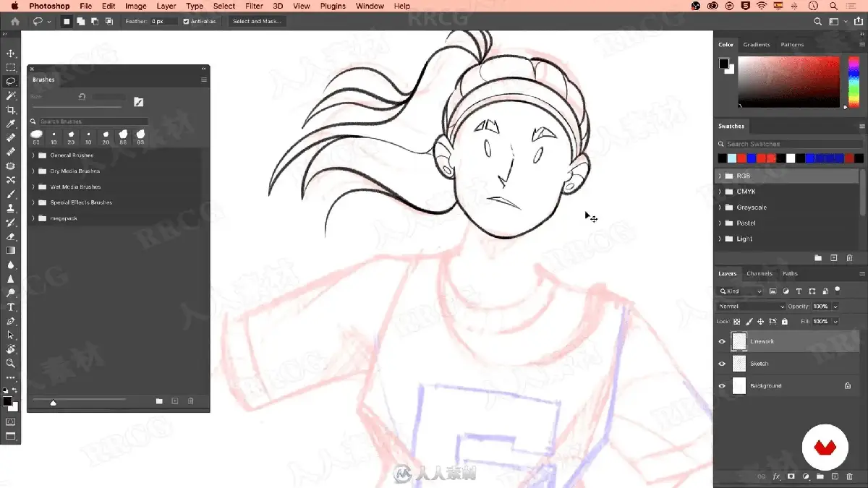Click the Select and Mask button

click(256, 22)
